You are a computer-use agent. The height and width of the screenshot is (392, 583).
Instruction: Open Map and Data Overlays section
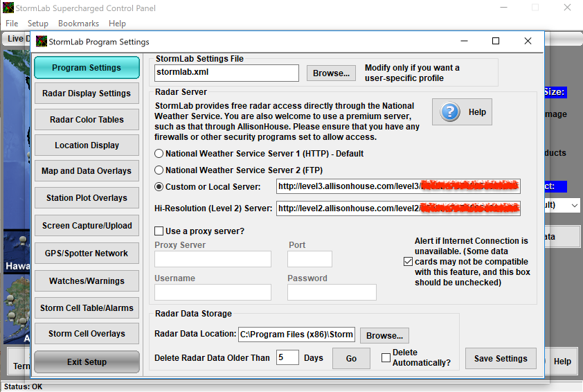[x=87, y=170]
